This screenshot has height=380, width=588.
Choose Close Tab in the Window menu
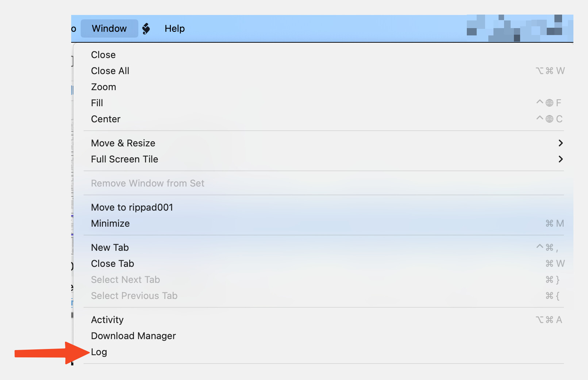[113, 264]
